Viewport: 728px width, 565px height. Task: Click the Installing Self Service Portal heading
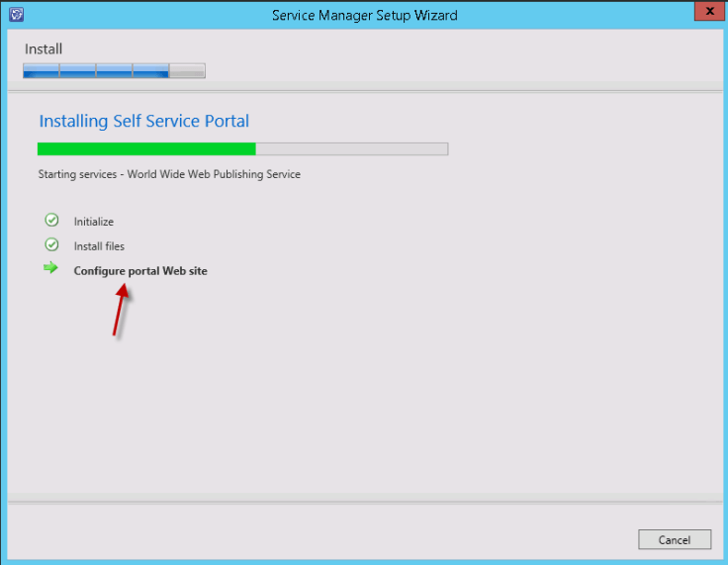[x=143, y=122]
